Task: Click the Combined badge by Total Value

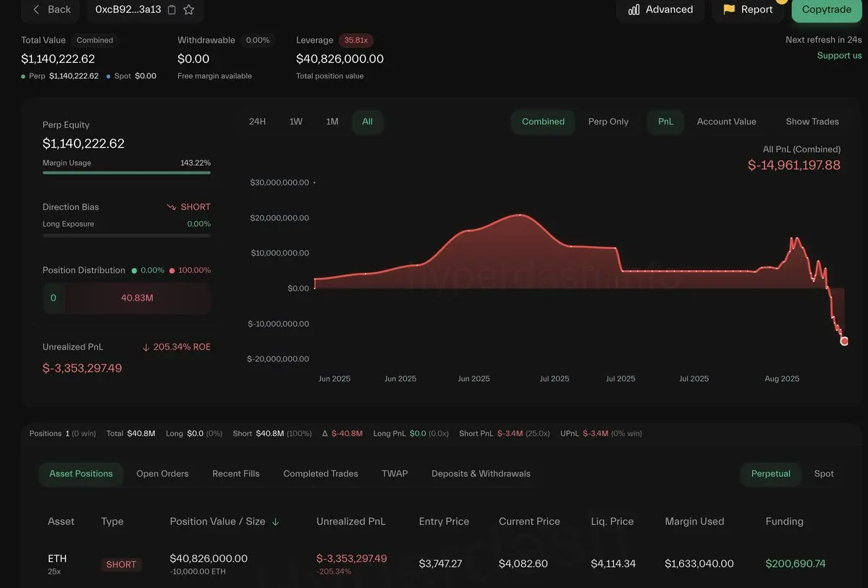Action: click(95, 41)
